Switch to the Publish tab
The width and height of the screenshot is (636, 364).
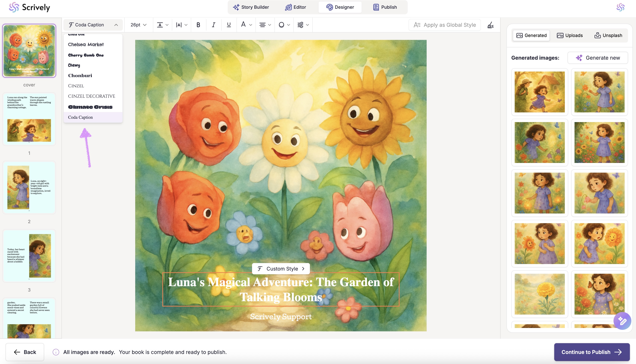pos(385,7)
